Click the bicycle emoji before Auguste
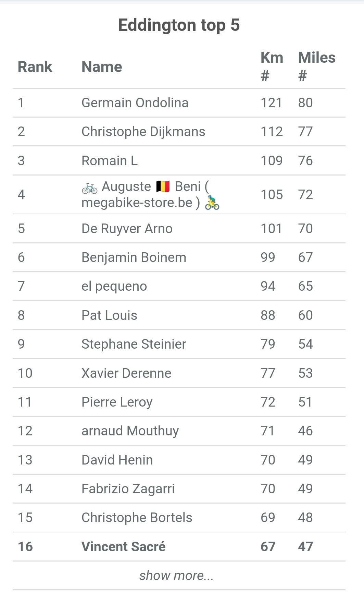Image resolution: width=364 pixels, height=615 pixels. [89, 187]
